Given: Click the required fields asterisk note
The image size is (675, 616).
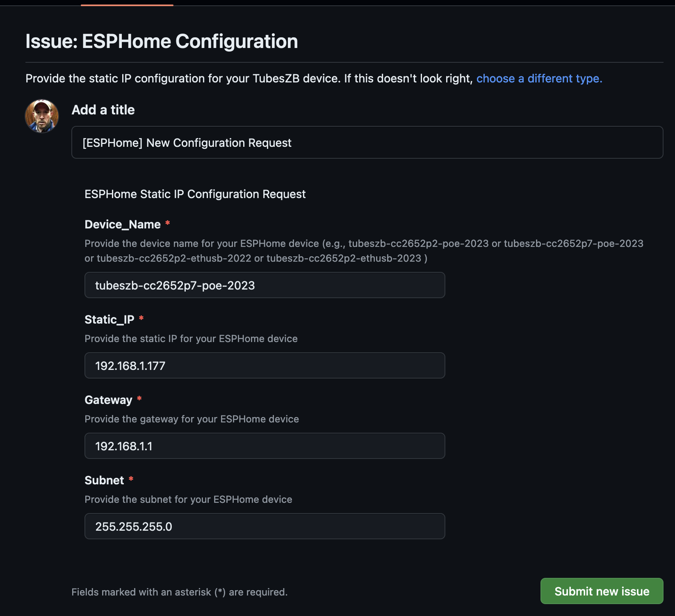Looking at the screenshot, I should pos(179,592).
